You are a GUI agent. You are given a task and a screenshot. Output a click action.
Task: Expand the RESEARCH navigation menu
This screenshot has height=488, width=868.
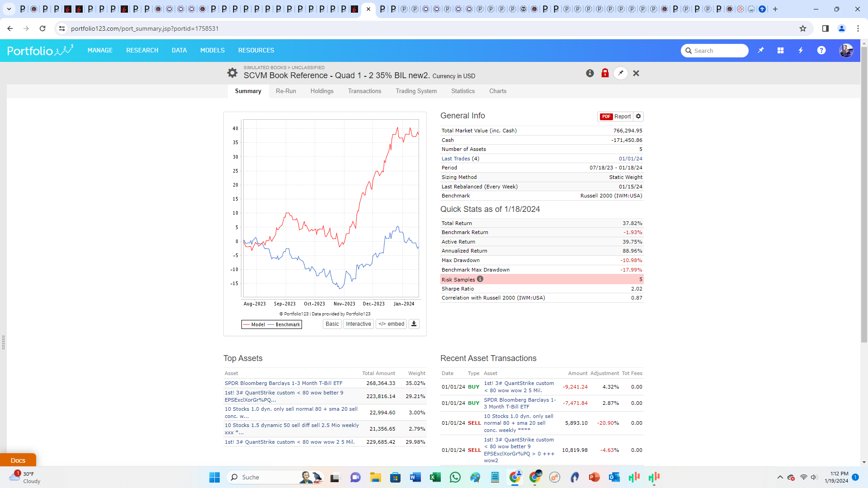pyautogui.click(x=142, y=50)
